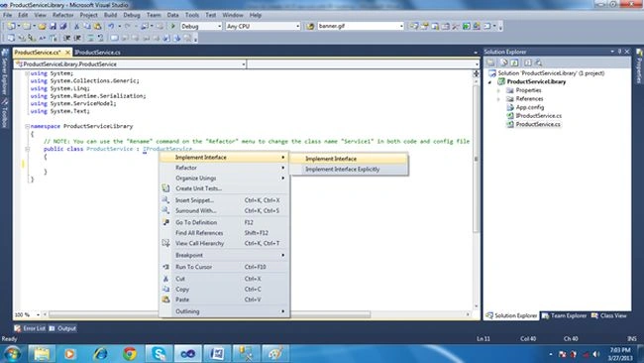Open Windows Start orb

12,353
